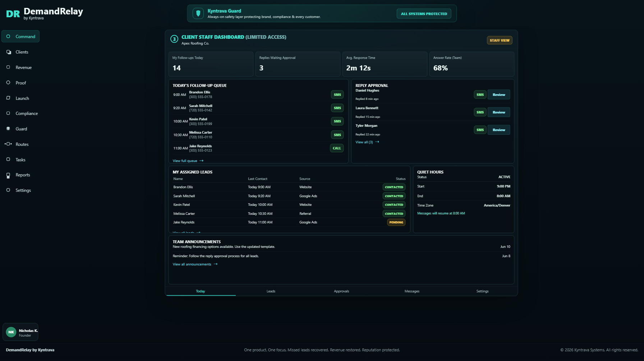
Task: Open the bottom Settings tab
Action: click(482, 291)
